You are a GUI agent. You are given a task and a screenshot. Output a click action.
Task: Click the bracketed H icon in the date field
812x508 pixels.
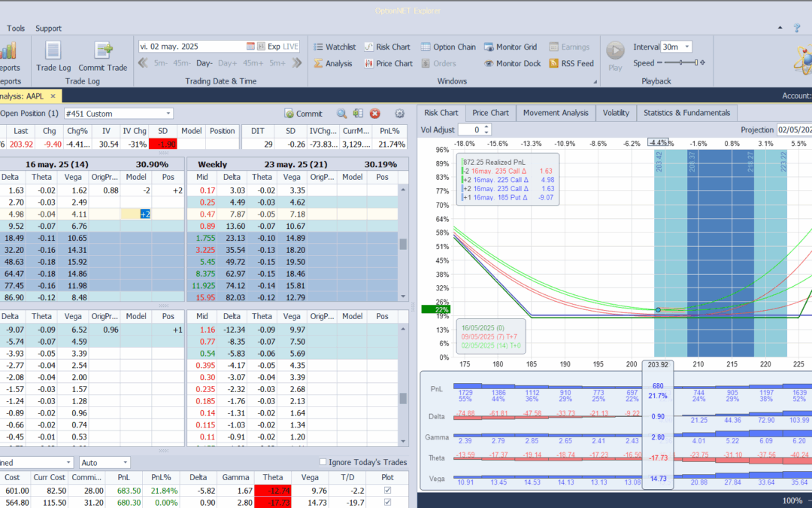[x=260, y=47]
